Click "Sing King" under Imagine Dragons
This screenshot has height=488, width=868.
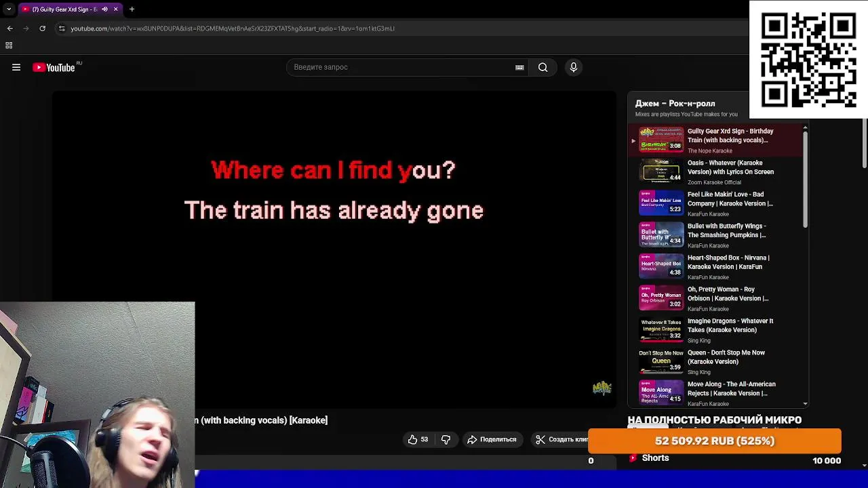[x=699, y=341]
